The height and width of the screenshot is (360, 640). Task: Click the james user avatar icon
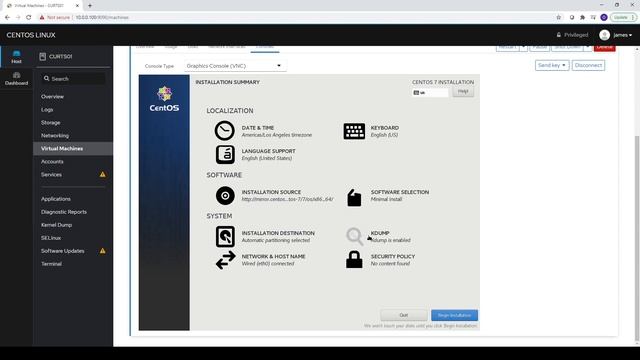click(604, 35)
